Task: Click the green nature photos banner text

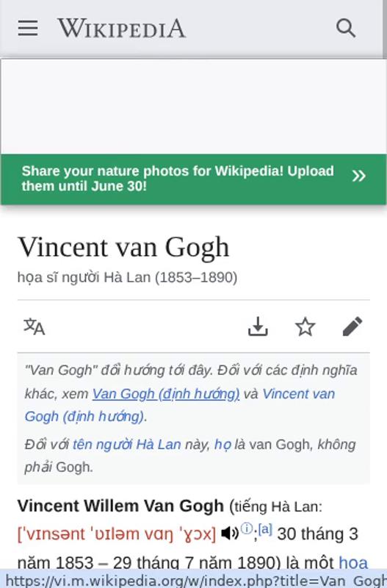Action: tap(178, 179)
